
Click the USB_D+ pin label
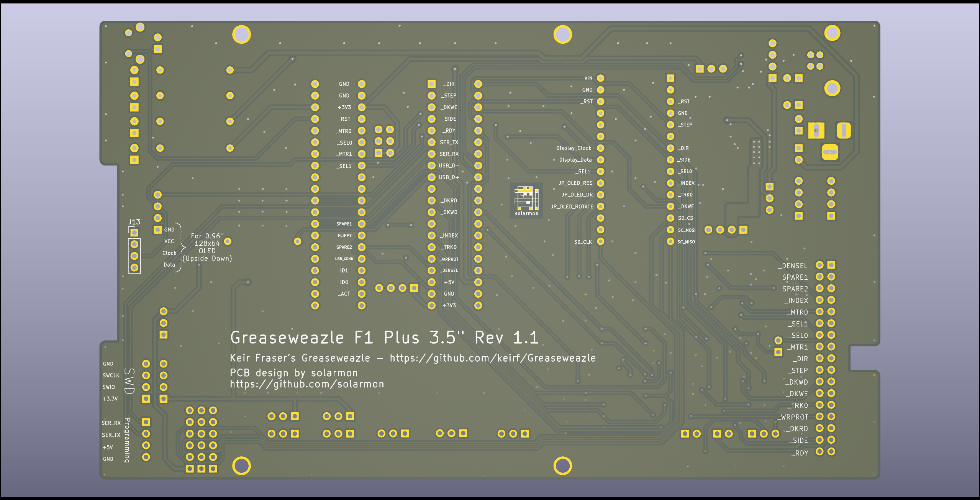[x=449, y=177]
